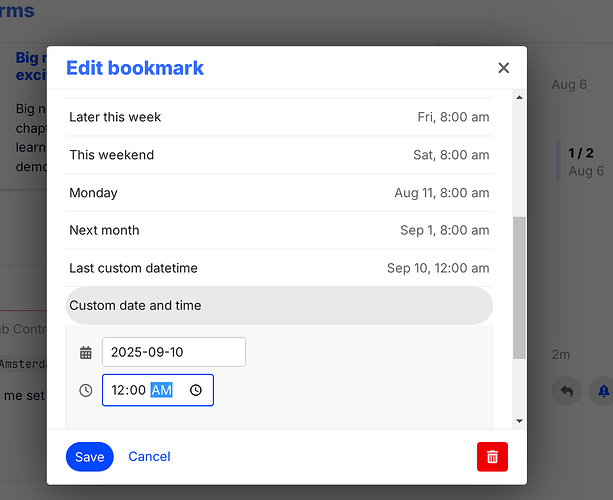This screenshot has height=500, width=613.
Task: Cancel editing the bookmark
Action: pos(149,456)
